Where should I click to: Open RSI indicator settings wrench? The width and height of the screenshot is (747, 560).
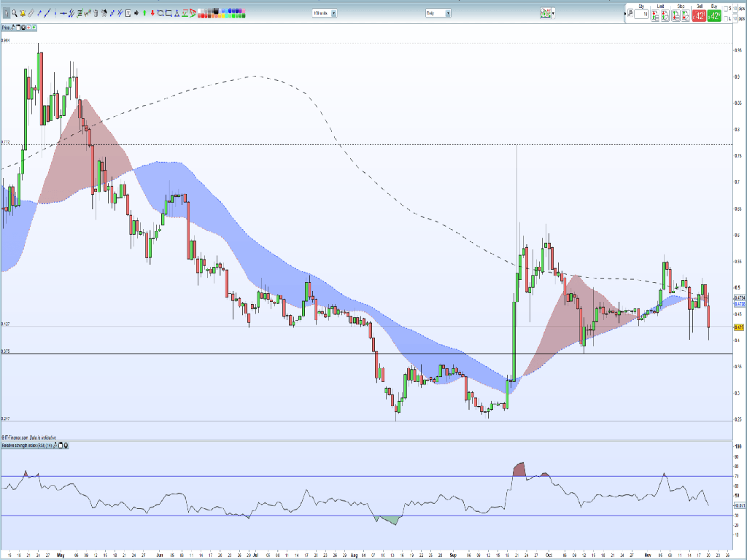tap(55, 445)
